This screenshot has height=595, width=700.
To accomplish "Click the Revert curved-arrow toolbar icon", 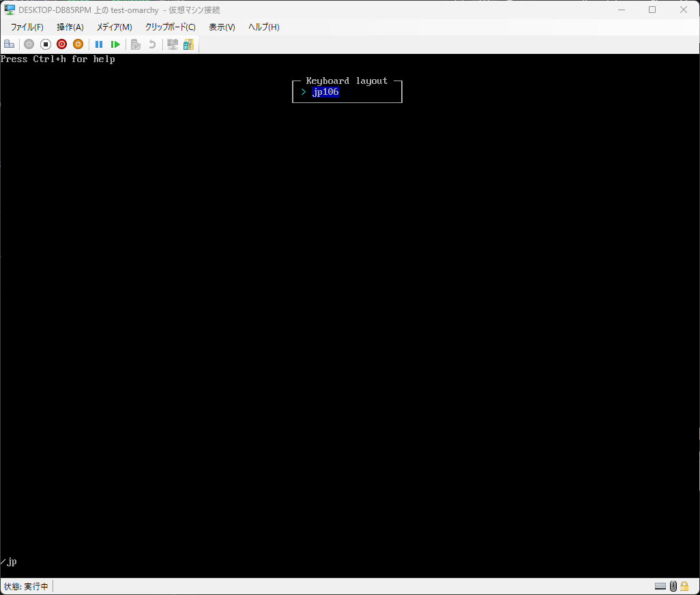I will tap(152, 44).
